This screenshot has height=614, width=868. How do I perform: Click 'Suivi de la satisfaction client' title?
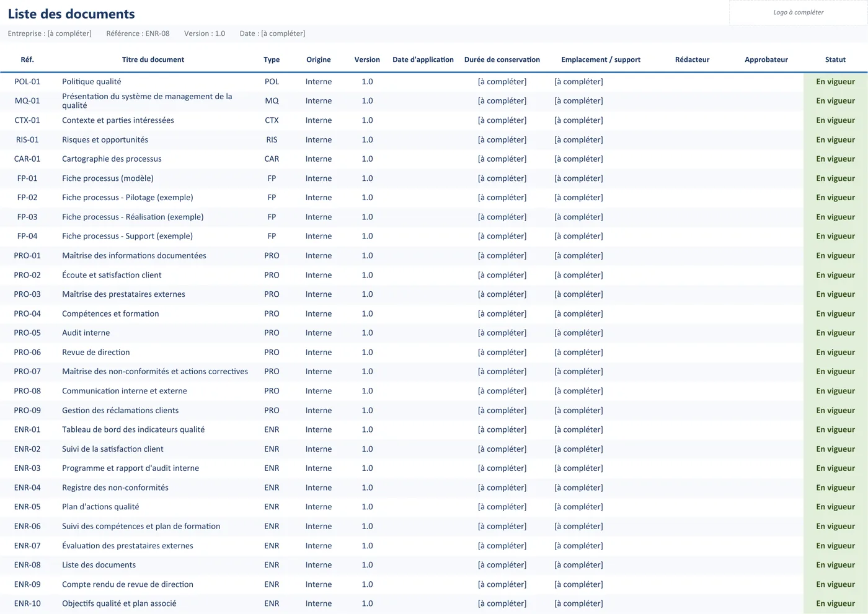(x=113, y=449)
